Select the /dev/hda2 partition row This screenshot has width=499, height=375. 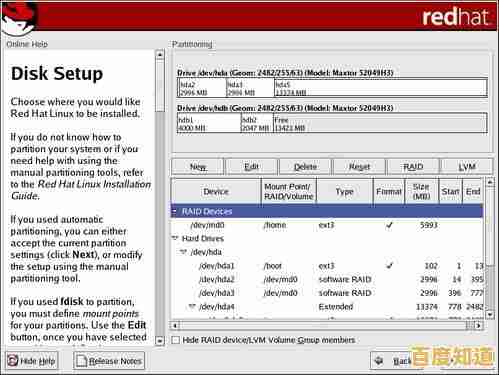click(327, 279)
